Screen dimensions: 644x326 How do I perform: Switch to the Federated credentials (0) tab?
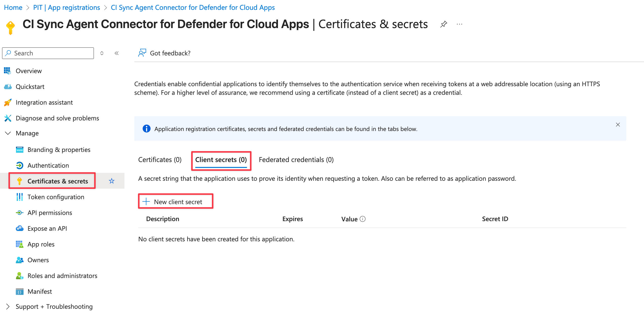pos(296,160)
